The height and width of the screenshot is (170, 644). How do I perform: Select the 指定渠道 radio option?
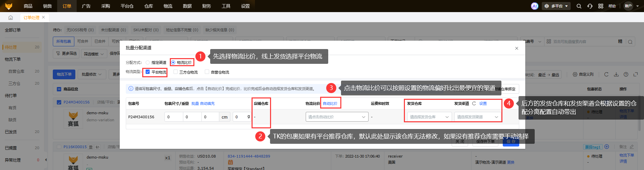(x=148, y=62)
